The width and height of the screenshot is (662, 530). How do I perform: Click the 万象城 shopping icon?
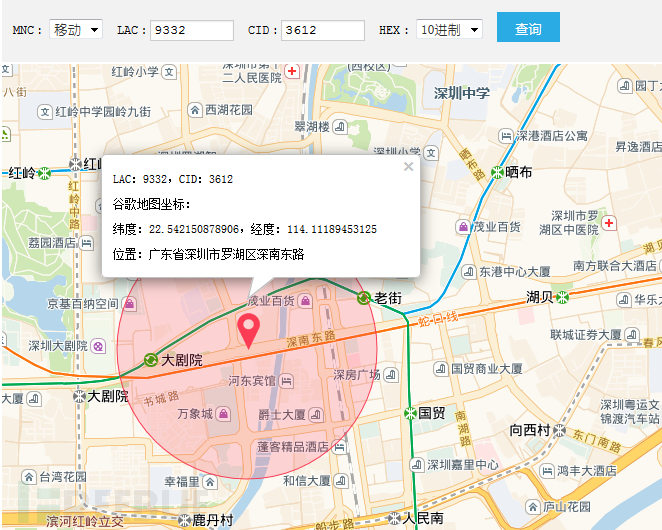pyautogui.click(x=223, y=414)
